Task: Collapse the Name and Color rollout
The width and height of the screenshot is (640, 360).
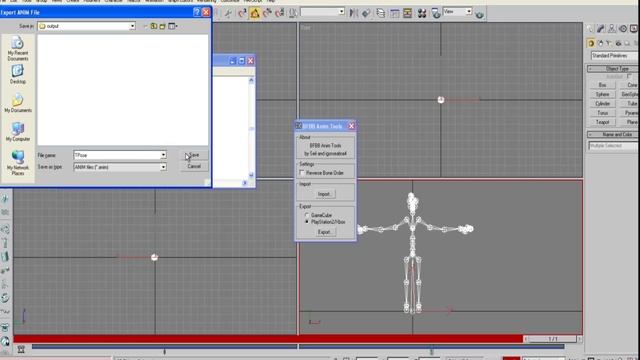Action: point(613,134)
